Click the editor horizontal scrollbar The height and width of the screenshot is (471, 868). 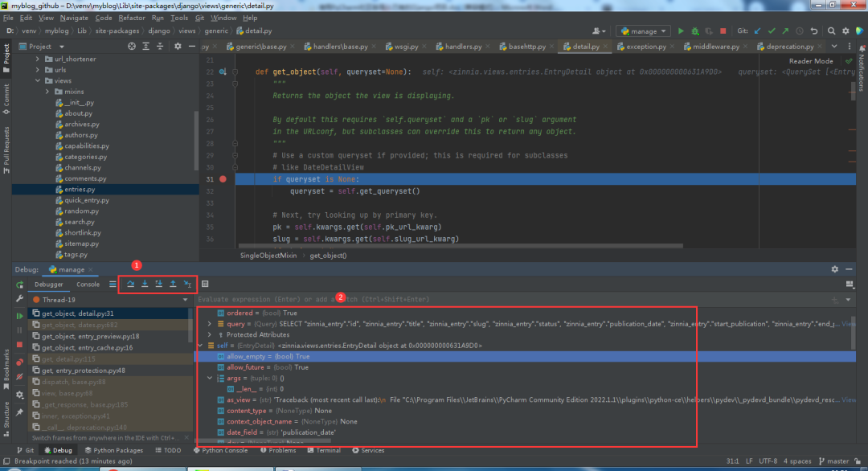point(461,246)
